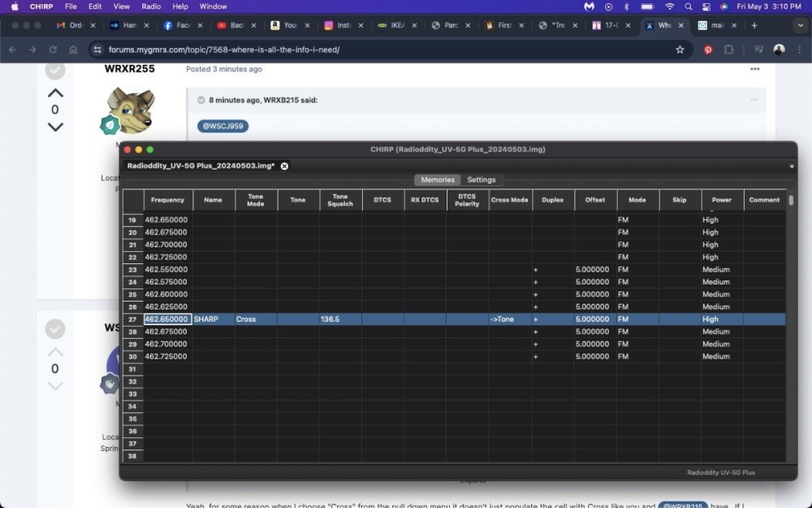Click the memory table vertical scrollbar

click(x=791, y=201)
